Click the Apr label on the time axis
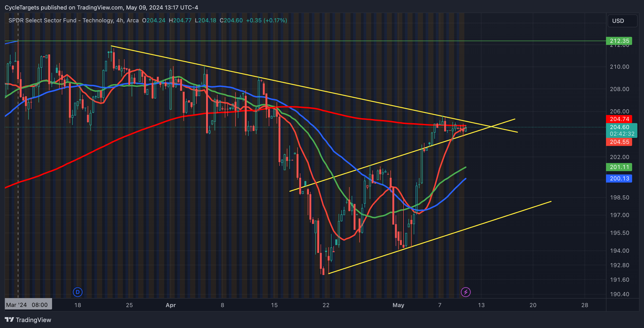The height and width of the screenshot is (328, 644). [x=171, y=305]
